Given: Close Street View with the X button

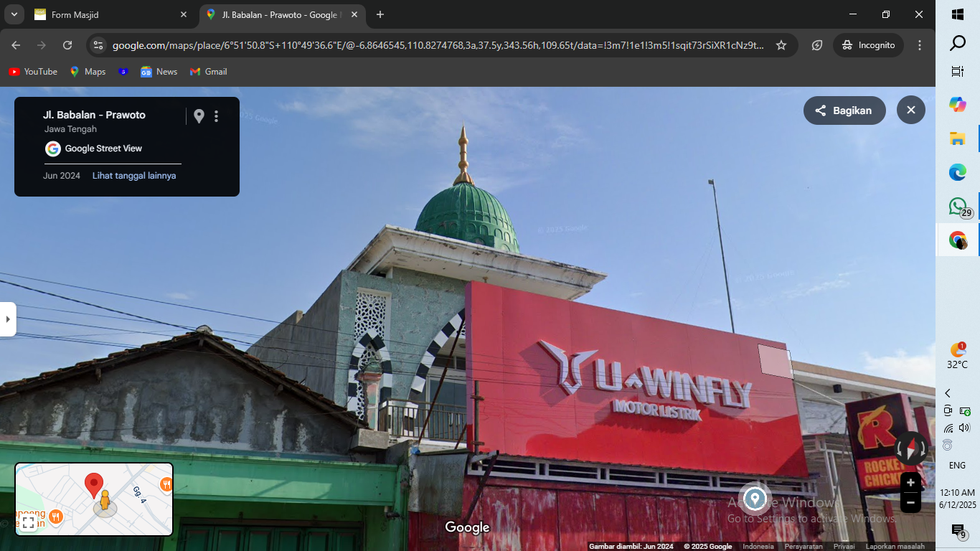Looking at the screenshot, I should pyautogui.click(x=910, y=110).
